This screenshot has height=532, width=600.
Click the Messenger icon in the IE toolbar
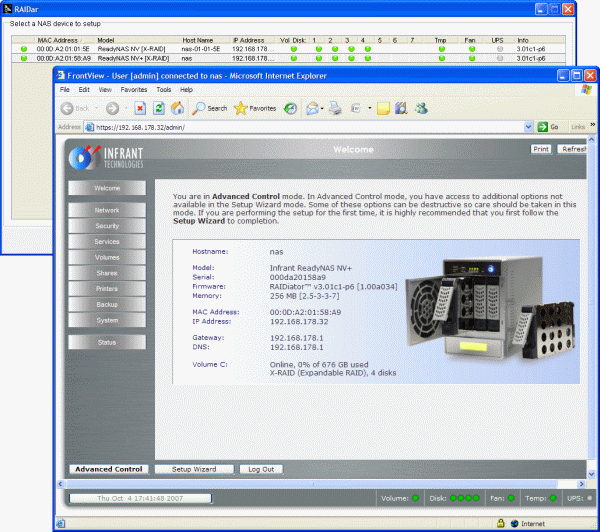421,109
